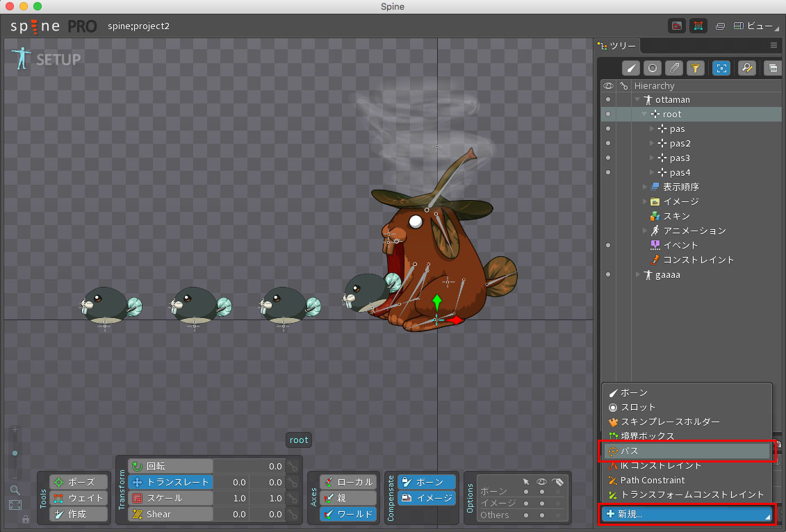Click the SETUP mode figure icon
The width and height of the screenshot is (786, 532).
coord(21,58)
